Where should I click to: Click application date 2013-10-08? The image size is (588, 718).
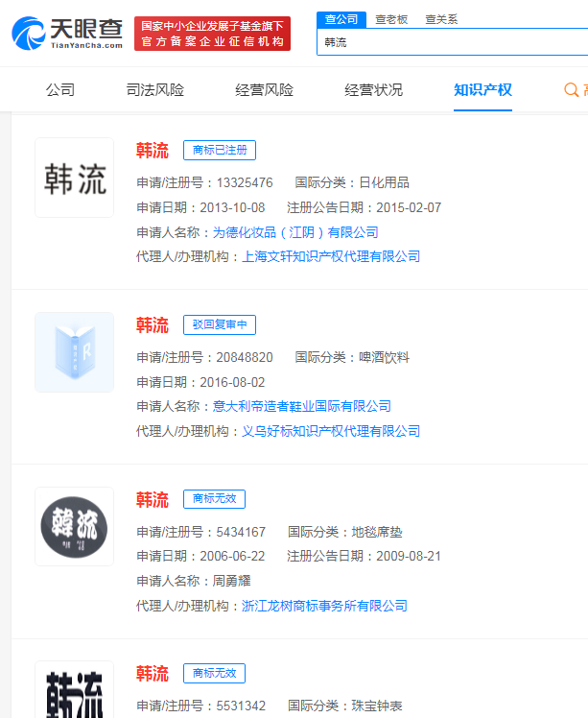tap(232, 208)
